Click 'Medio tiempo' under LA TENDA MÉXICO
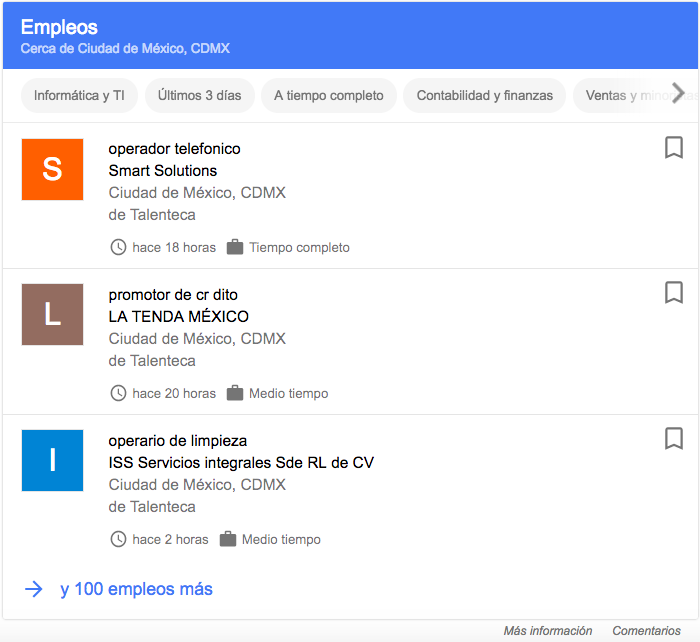 coord(289,393)
